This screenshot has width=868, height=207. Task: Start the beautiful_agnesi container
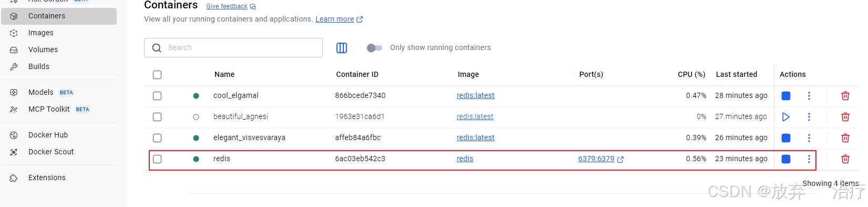coord(786,117)
